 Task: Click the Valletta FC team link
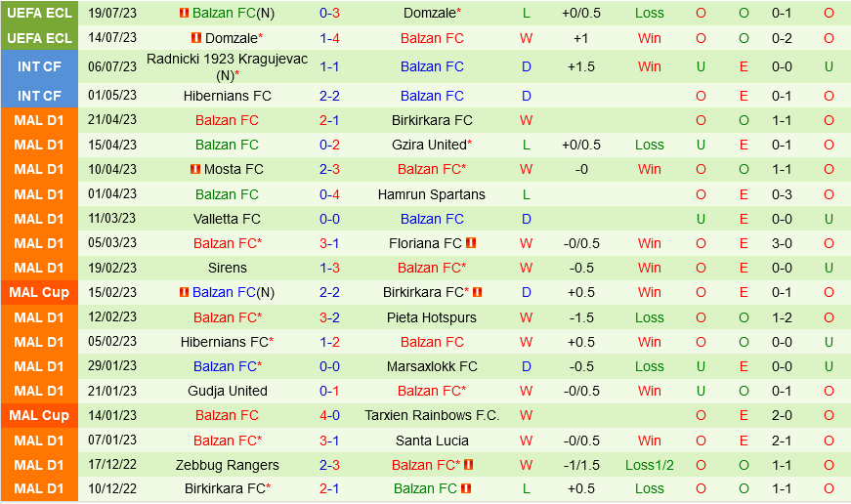point(228,219)
